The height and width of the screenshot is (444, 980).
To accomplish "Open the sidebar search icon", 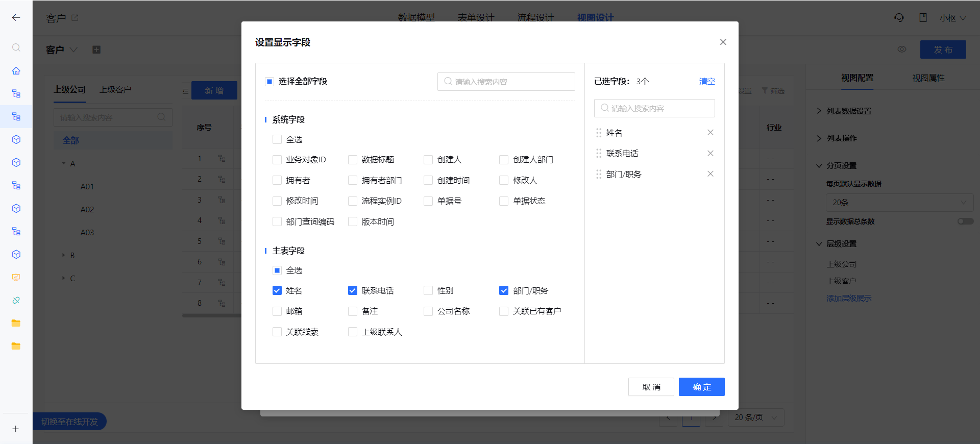I will coord(16,47).
